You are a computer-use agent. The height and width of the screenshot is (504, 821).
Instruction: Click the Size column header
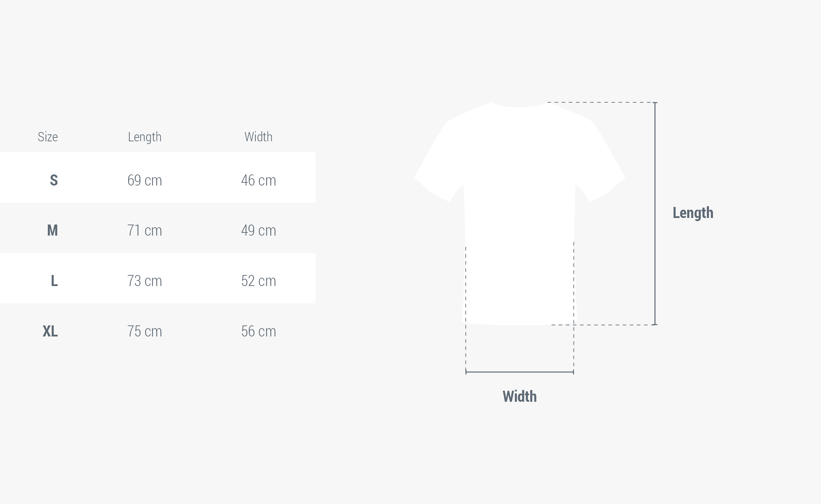[x=48, y=137]
